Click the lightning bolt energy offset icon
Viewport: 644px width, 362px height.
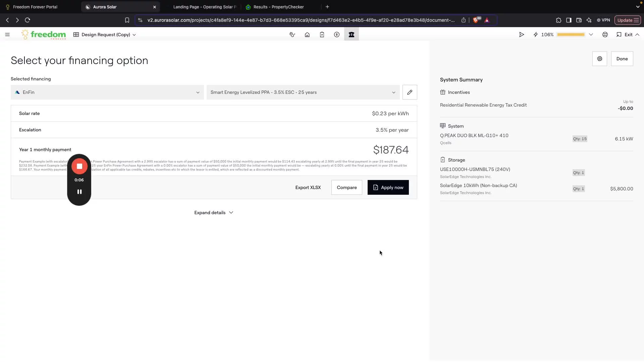536,35
